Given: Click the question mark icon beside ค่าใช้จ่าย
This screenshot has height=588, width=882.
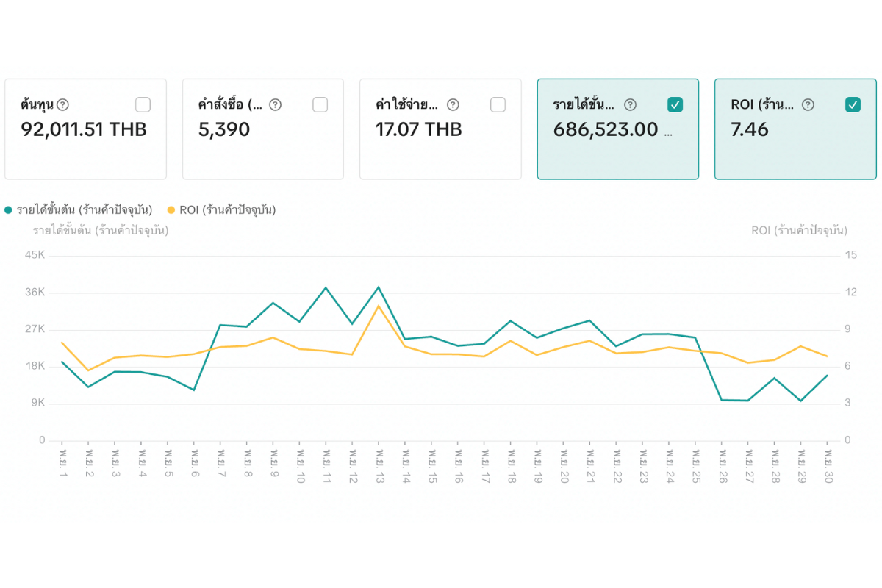Looking at the screenshot, I should 453,105.
